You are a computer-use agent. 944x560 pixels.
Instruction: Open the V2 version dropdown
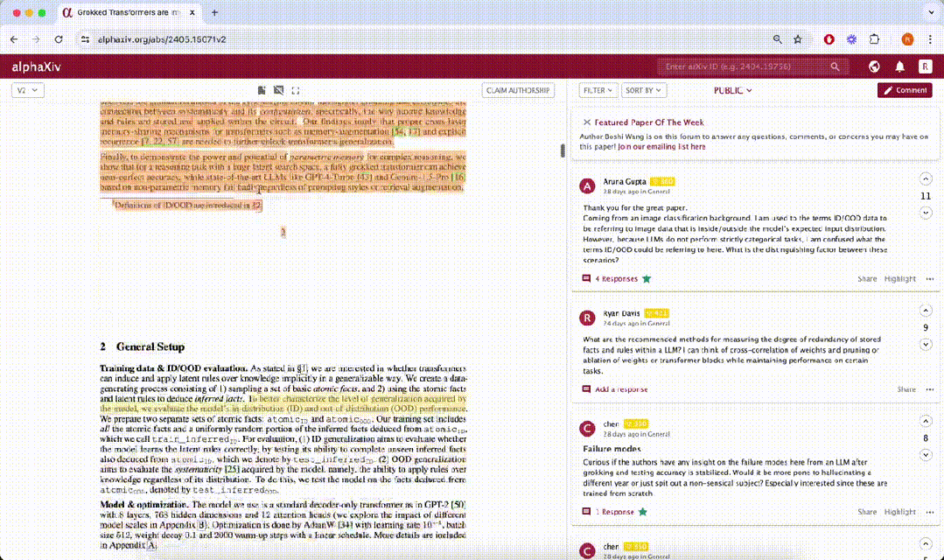point(28,90)
